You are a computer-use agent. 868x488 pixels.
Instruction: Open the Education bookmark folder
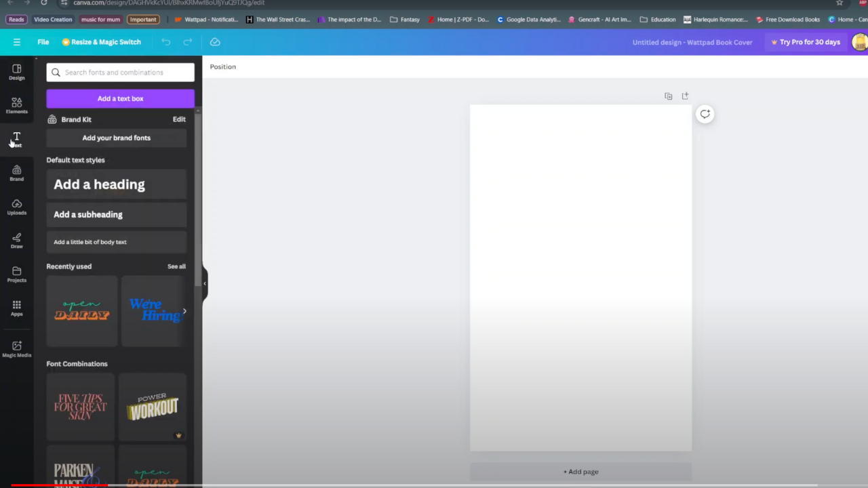(x=658, y=20)
